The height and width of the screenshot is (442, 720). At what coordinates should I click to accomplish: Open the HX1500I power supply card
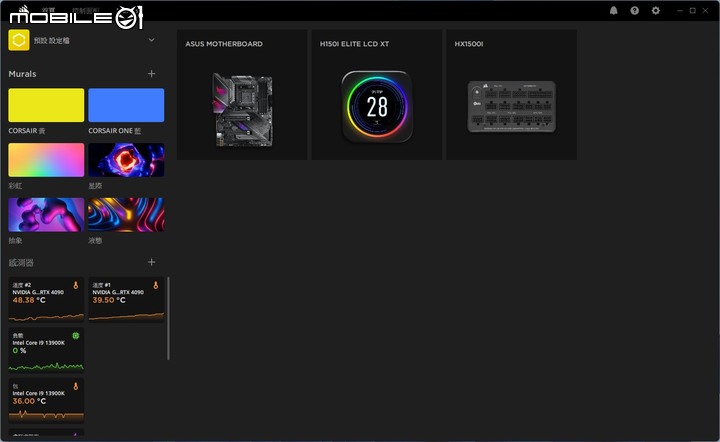(x=512, y=95)
